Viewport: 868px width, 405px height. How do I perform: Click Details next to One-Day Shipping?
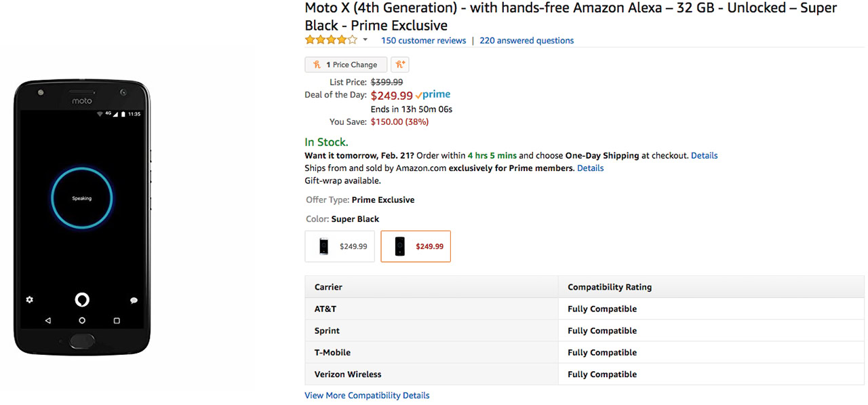point(704,155)
